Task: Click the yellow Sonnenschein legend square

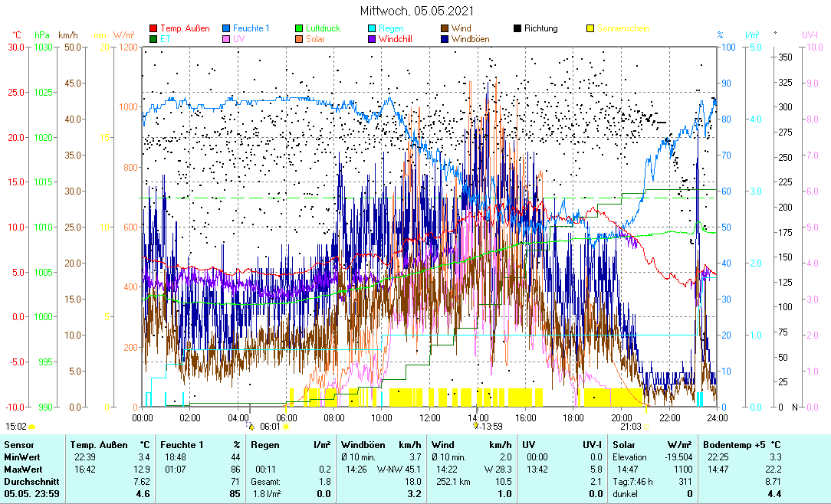Action: (590, 29)
